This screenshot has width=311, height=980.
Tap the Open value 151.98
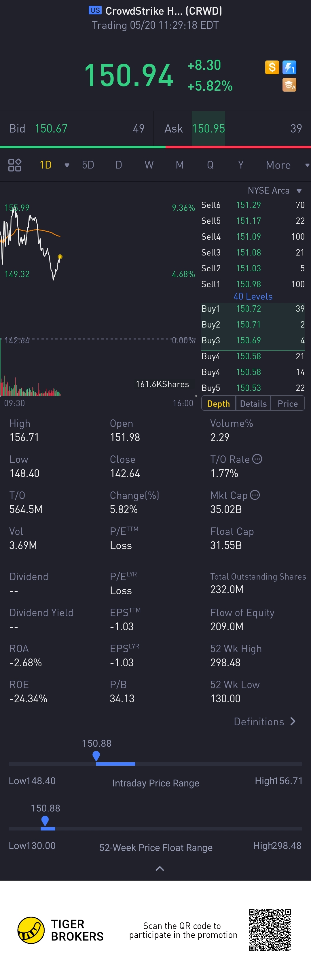pyautogui.click(x=125, y=438)
